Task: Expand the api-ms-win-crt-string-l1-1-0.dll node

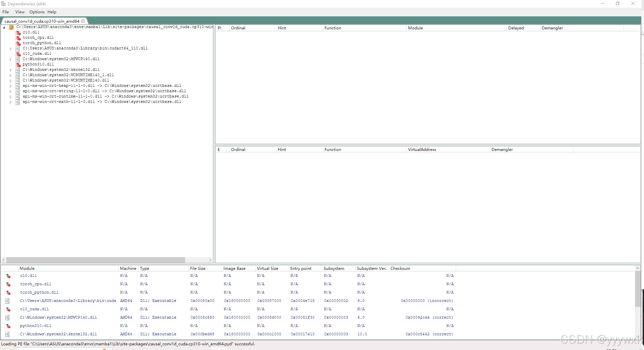Action: click(x=11, y=92)
